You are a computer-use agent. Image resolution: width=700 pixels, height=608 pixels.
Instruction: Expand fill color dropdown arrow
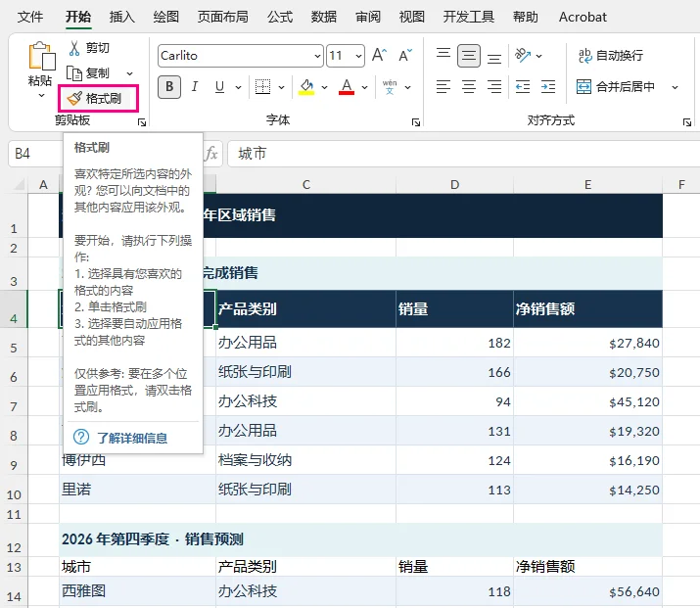click(x=325, y=87)
